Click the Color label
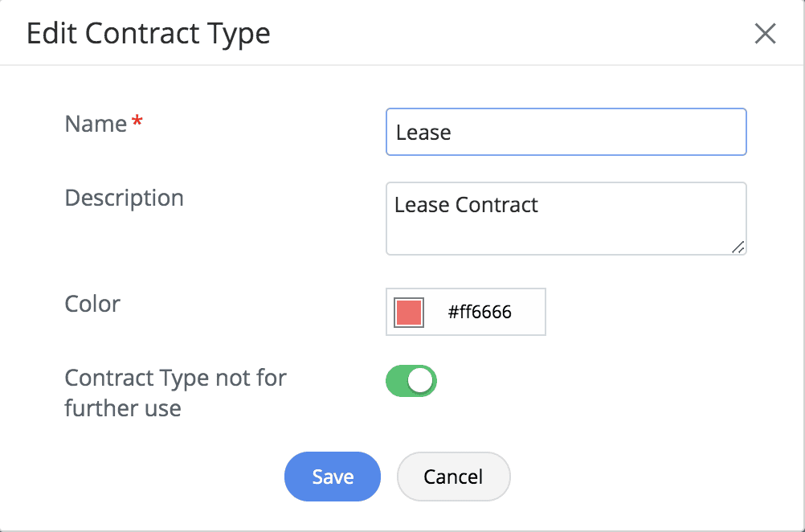The image size is (805, 532). click(x=92, y=304)
